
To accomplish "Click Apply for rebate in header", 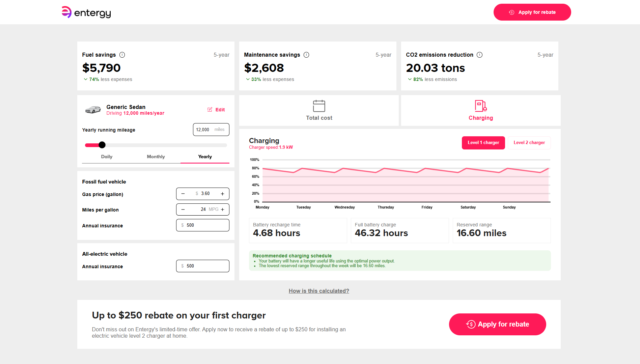I will tap(532, 12).
